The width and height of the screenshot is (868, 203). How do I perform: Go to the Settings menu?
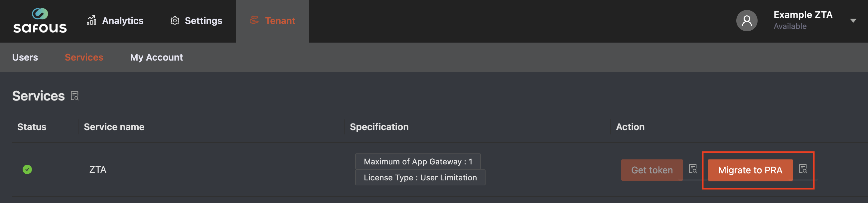[x=203, y=21]
